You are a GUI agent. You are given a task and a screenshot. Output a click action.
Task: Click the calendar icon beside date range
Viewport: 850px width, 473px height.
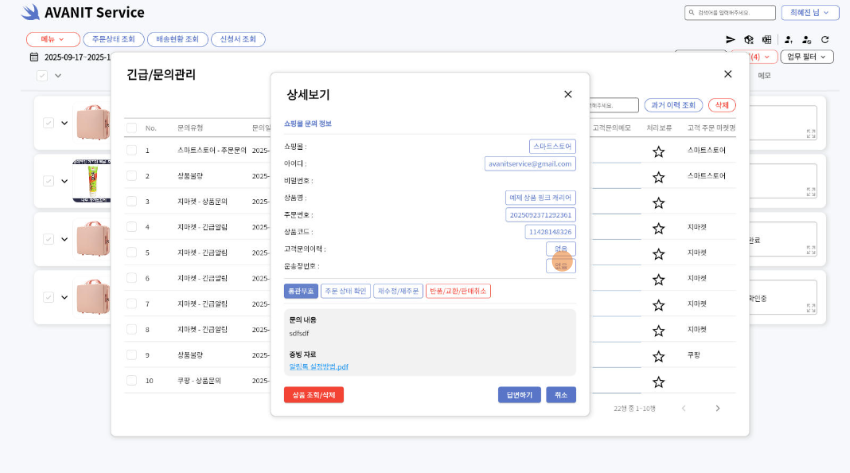tap(34, 58)
